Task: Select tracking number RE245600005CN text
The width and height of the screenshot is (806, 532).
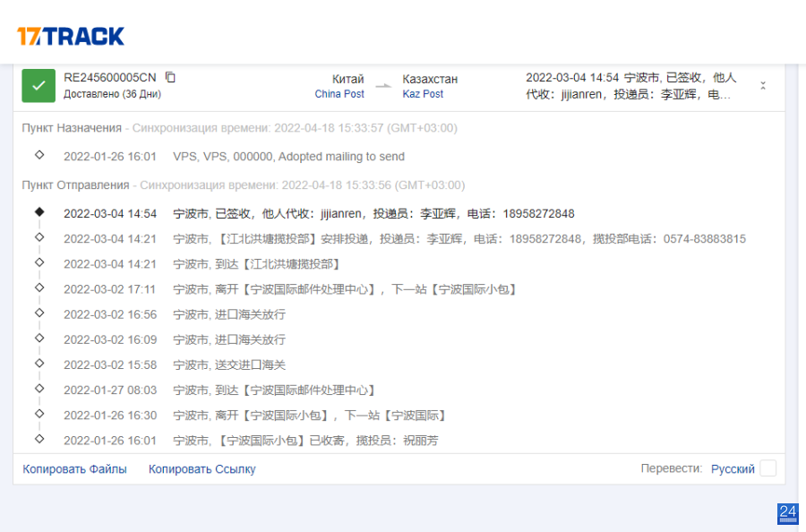Action: click(110, 78)
